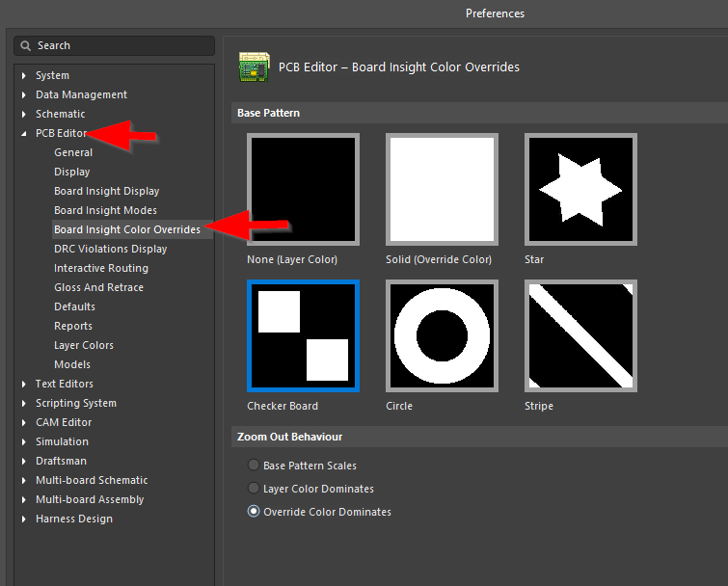Viewport: 728px width, 586px height.
Task: Click the PCB Editor page header icon
Action: tap(254, 67)
